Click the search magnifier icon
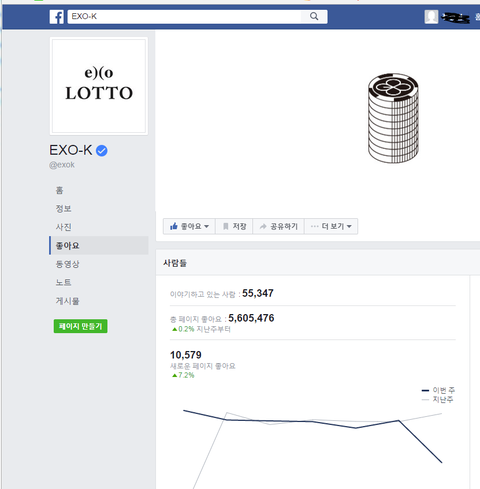The image size is (480, 489). [x=314, y=16]
